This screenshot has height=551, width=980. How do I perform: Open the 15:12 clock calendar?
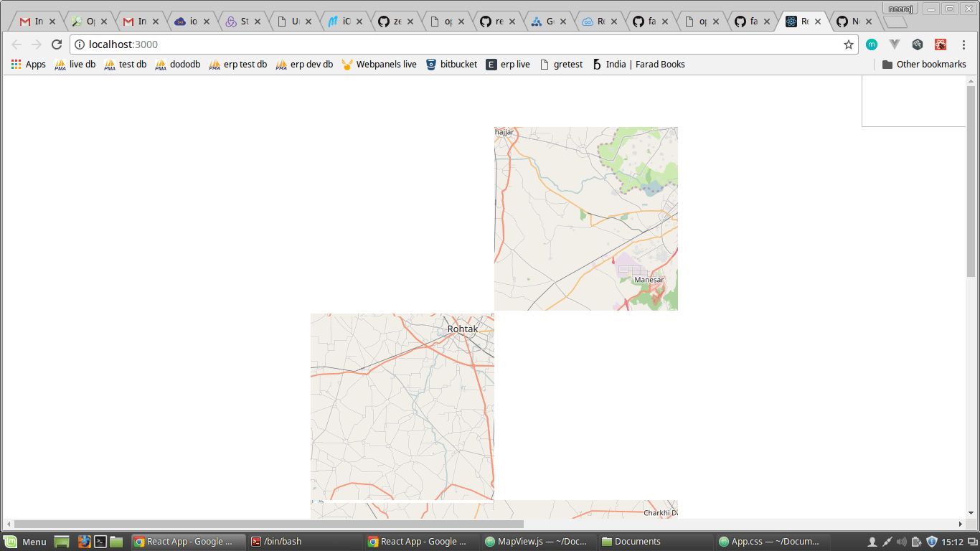point(952,542)
